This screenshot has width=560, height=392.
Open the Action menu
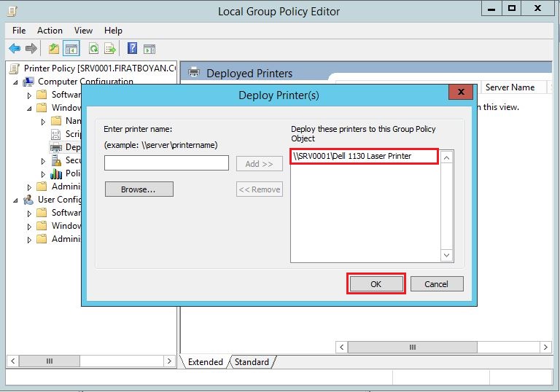coord(50,31)
